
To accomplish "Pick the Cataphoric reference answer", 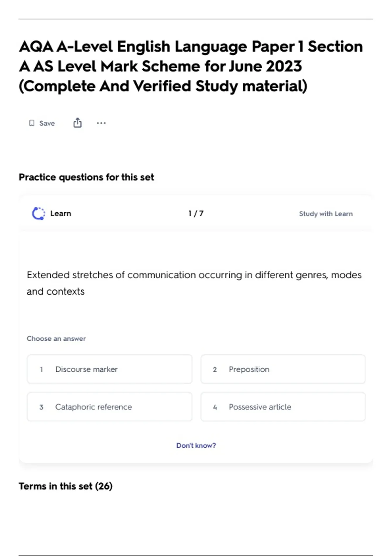I will (x=109, y=407).
